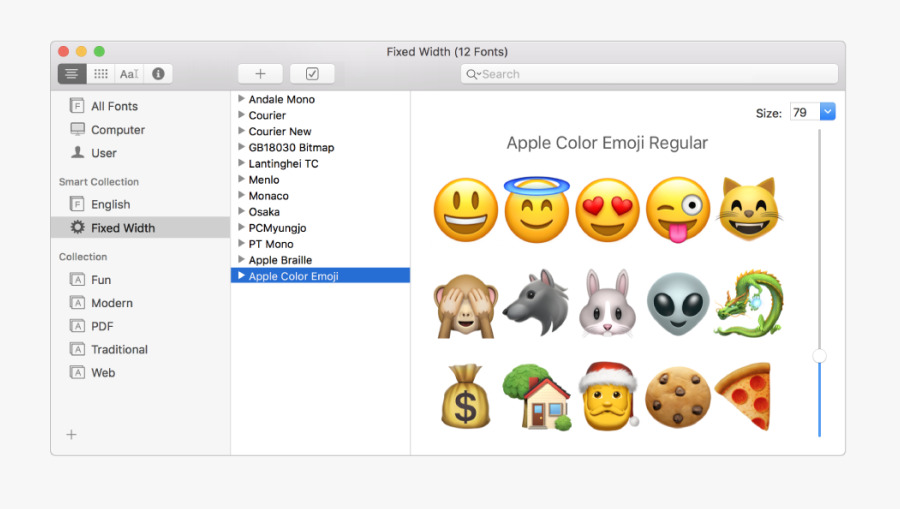This screenshot has height=509, width=900.
Task: Expand Apple Color Emoji triangle
Action: 242,275
